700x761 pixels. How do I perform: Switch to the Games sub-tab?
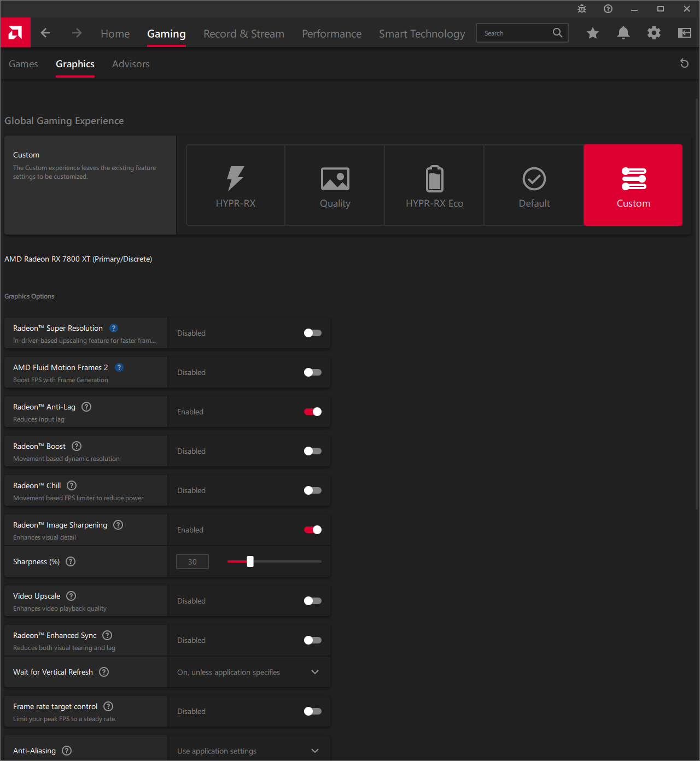click(24, 64)
